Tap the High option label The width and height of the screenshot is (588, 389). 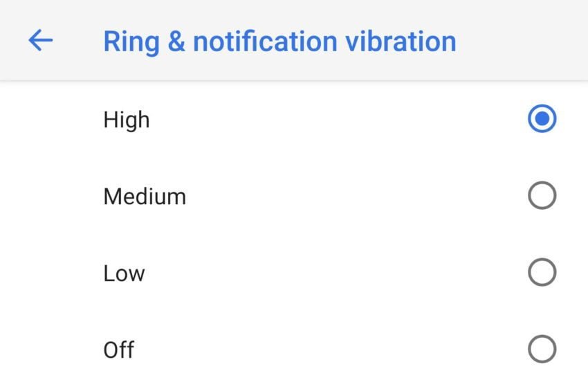point(127,120)
